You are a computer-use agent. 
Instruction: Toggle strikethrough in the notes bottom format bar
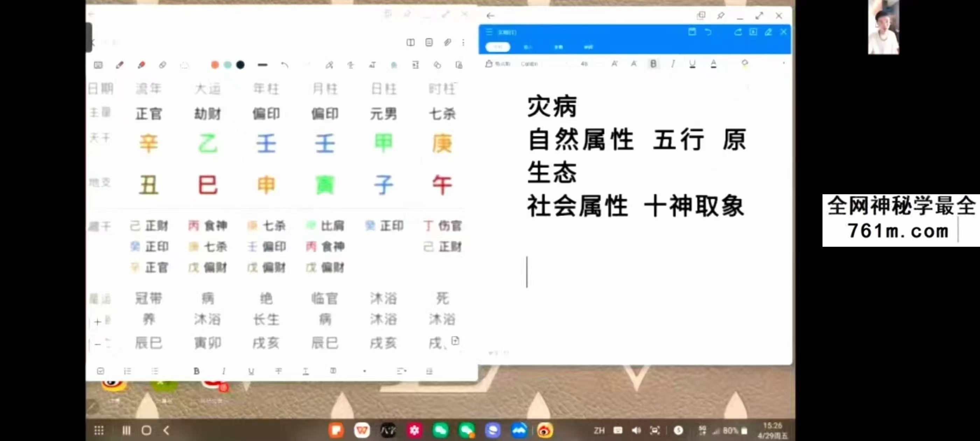(x=279, y=371)
